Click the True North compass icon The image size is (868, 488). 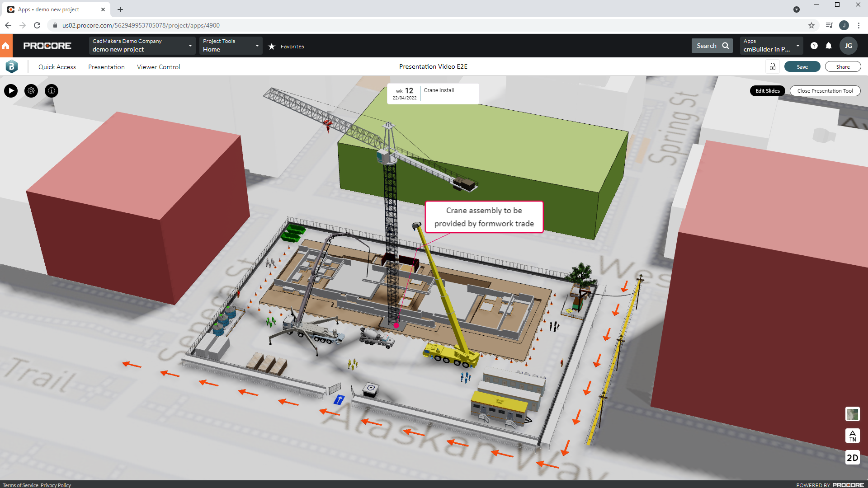pyautogui.click(x=853, y=436)
